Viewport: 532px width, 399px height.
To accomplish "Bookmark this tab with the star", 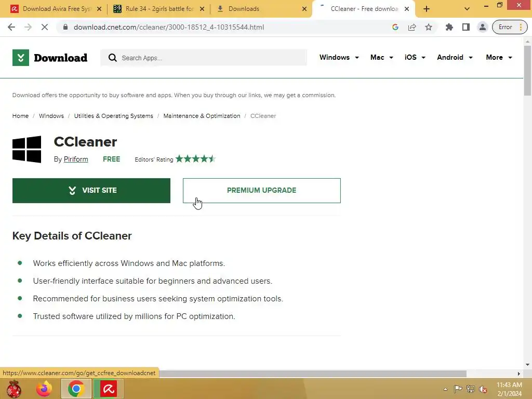I will (x=429, y=27).
